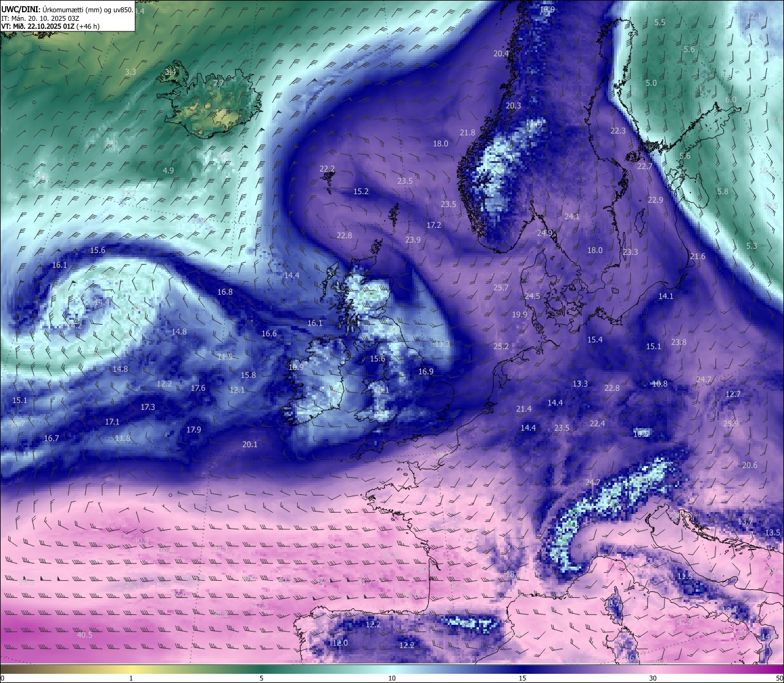Click the 16.6 value label
The image size is (784, 683).
269,334
